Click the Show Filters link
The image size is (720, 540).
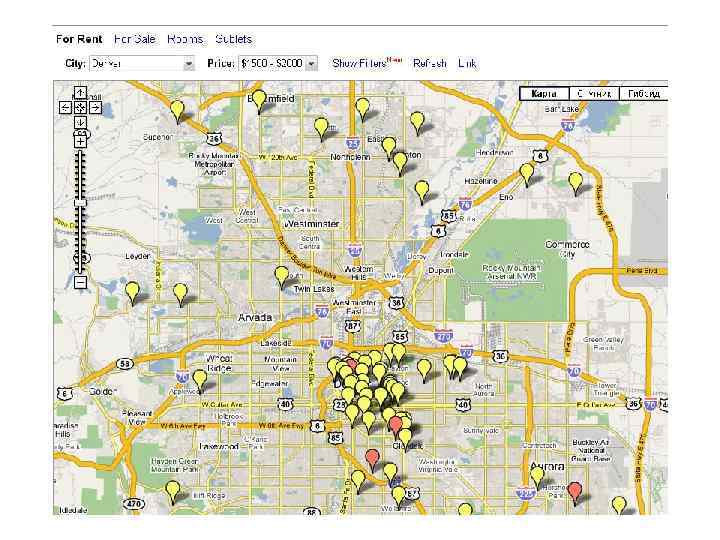360,63
